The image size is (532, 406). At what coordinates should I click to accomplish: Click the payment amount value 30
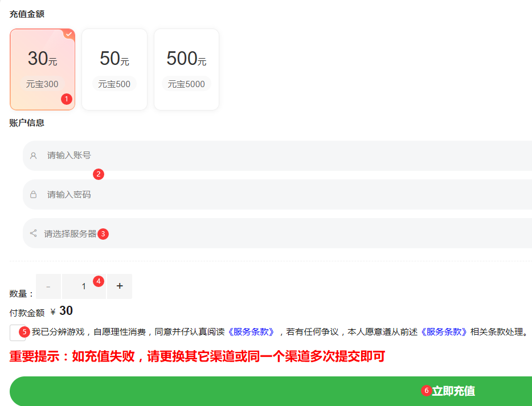[x=66, y=311]
